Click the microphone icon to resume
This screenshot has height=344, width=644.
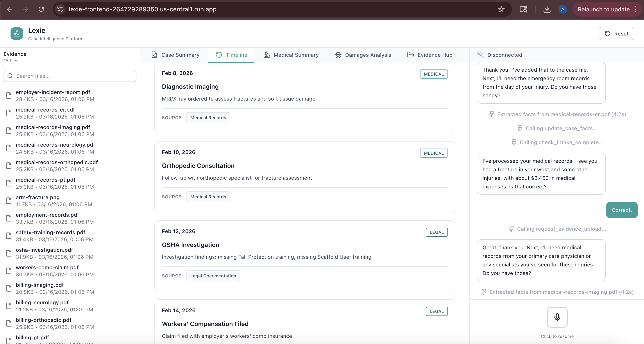pos(557,317)
